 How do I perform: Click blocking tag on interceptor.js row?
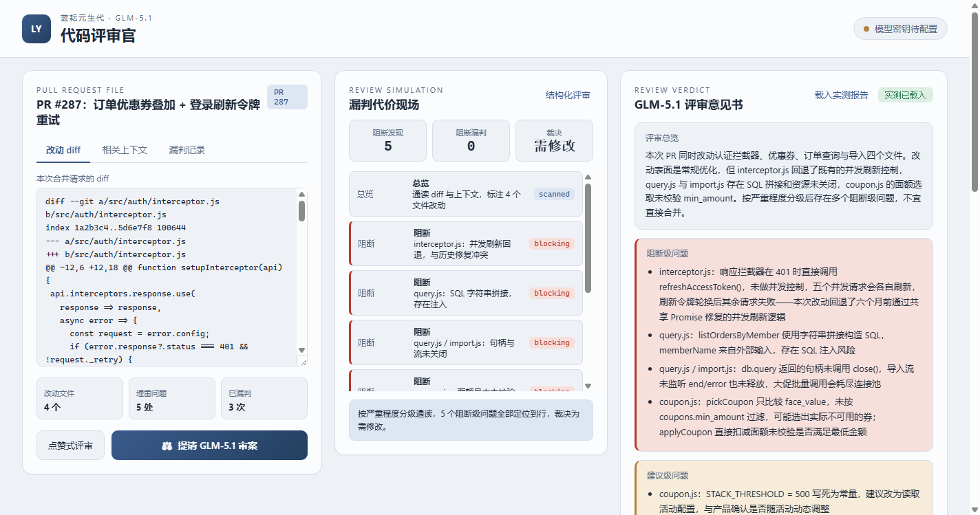[552, 243]
